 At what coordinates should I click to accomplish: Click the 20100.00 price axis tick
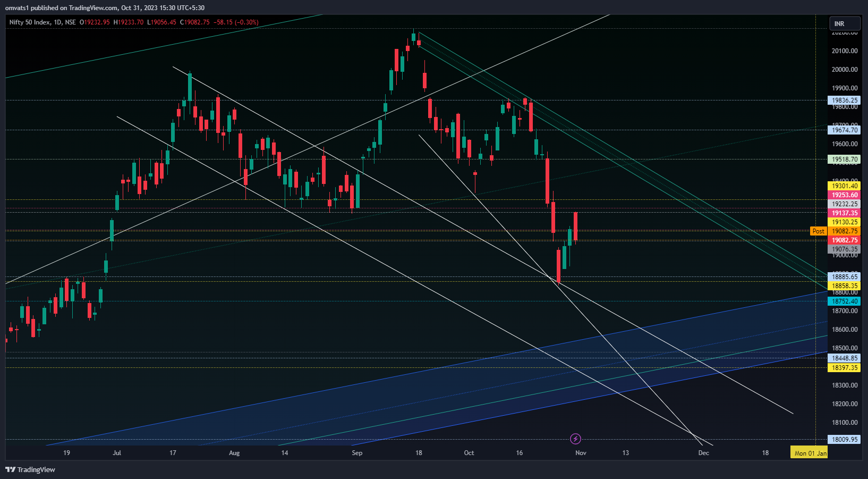point(845,51)
